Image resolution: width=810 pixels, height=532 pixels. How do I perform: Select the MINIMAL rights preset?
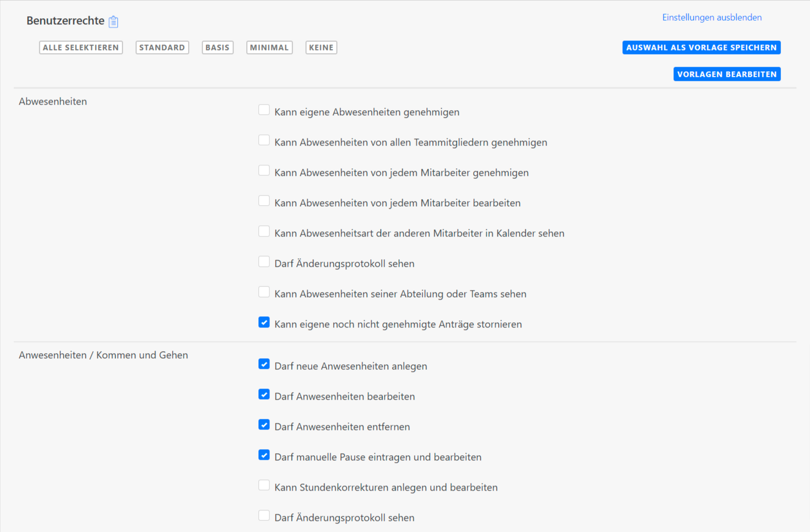click(269, 47)
